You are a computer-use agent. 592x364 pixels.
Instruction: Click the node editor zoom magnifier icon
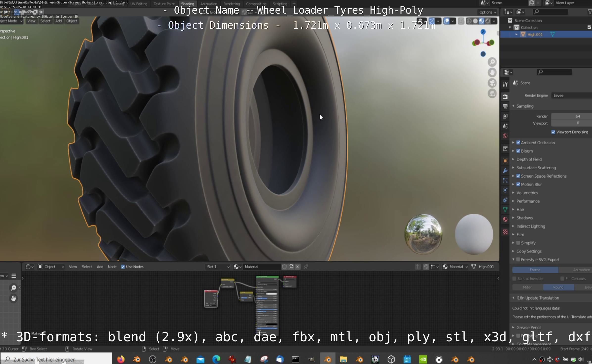[x=13, y=288]
